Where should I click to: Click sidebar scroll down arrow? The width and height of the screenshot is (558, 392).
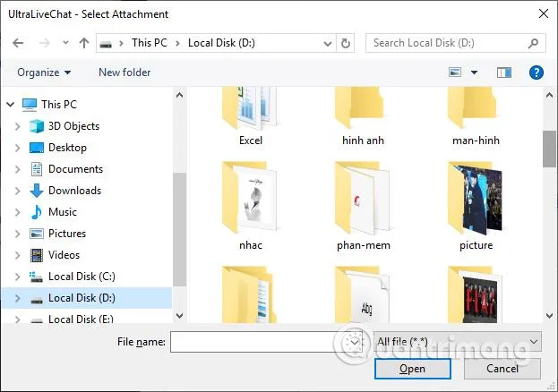[180, 315]
